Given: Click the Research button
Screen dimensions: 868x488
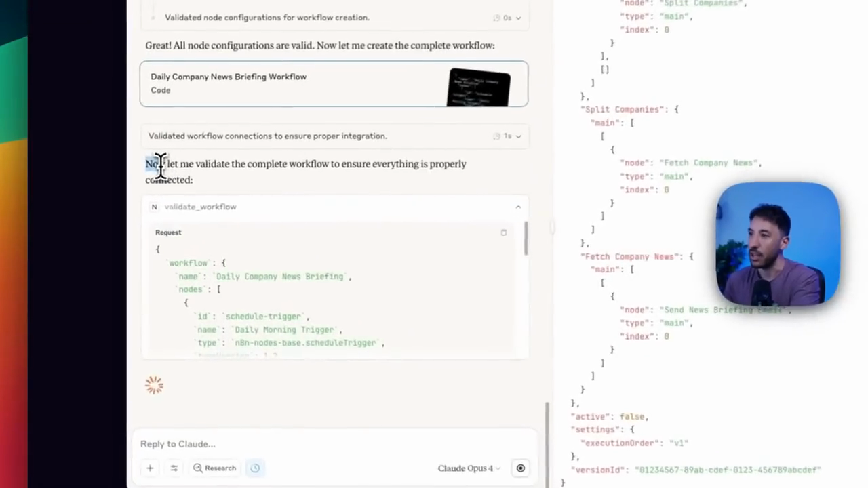Looking at the screenshot, I should (215, 468).
